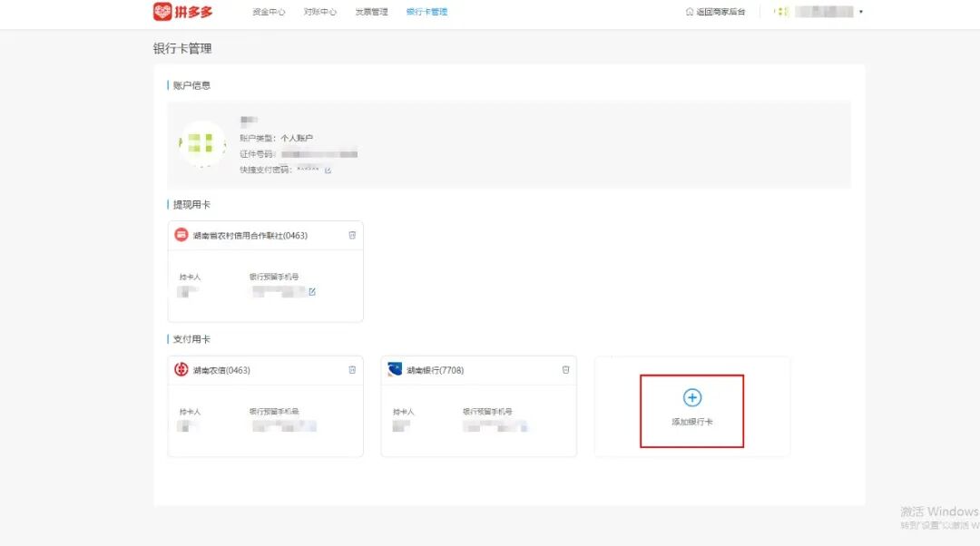Click edit icon beside reserved phone number
980x546 pixels.
(x=312, y=291)
